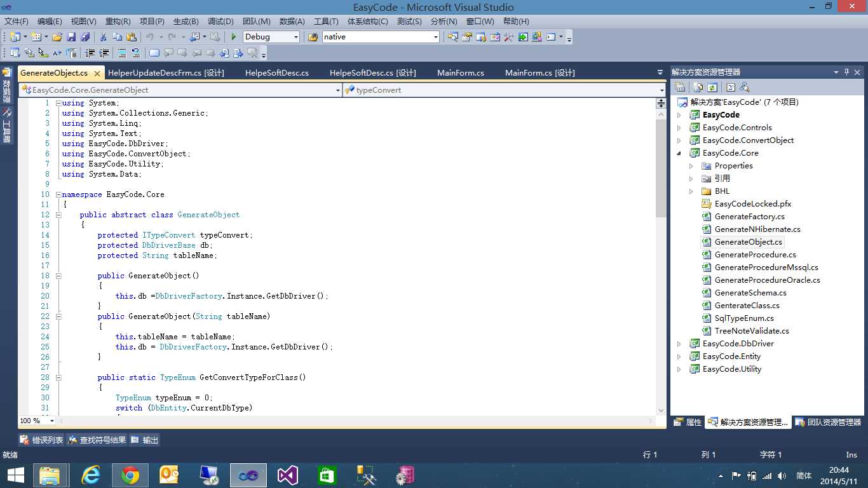Viewport: 868px width, 488px height.
Task: Open the 调试(D) menu
Action: coord(220,22)
